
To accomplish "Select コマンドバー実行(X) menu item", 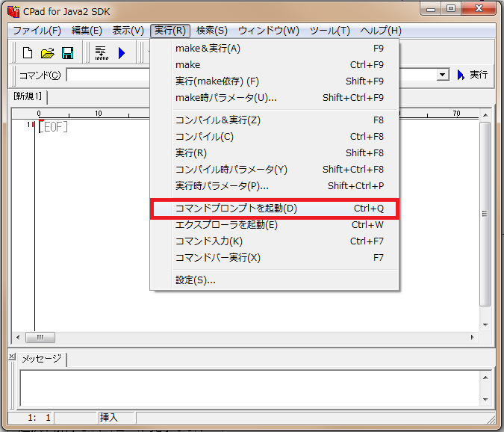I will coord(275,258).
